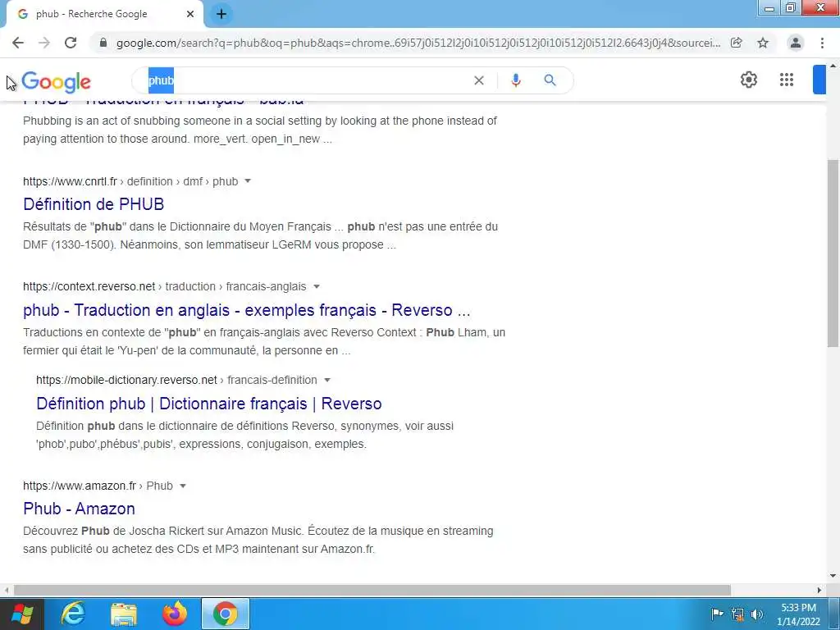Image resolution: width=840 pixels, height=630 pixels.
Task: Launch Internet Explorer from the taskbar
Action: pyautogui.click(x=73, y=614)
